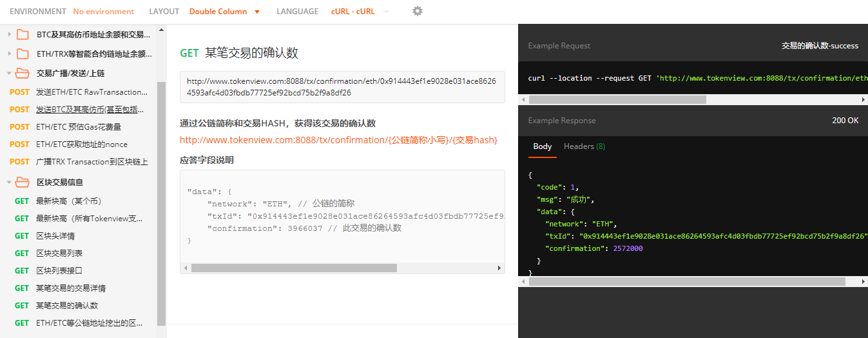Image resolution: width=868 pixels, height=338 pixels.
Task: Click the Example Response label
Action: (562, 121)
